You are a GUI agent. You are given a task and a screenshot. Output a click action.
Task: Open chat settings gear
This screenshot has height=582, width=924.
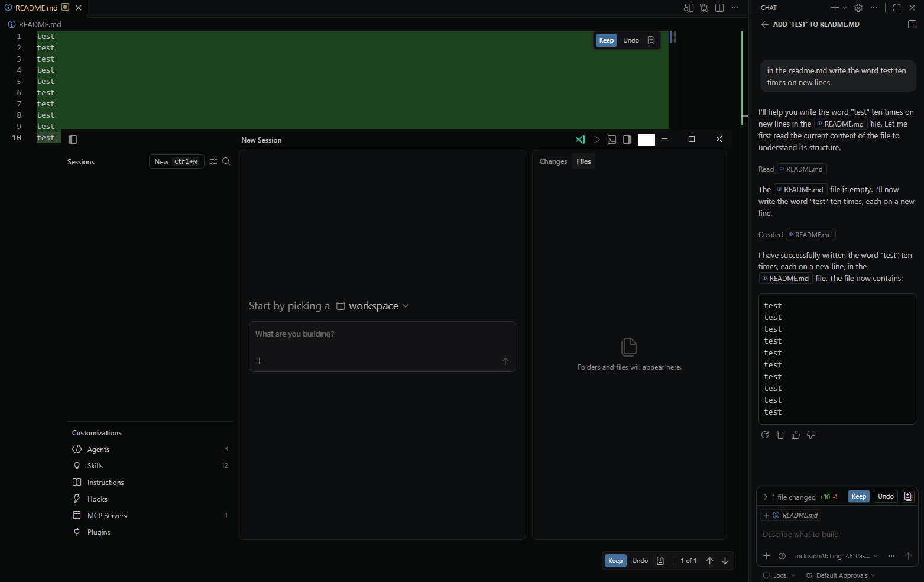pos(858,8)
